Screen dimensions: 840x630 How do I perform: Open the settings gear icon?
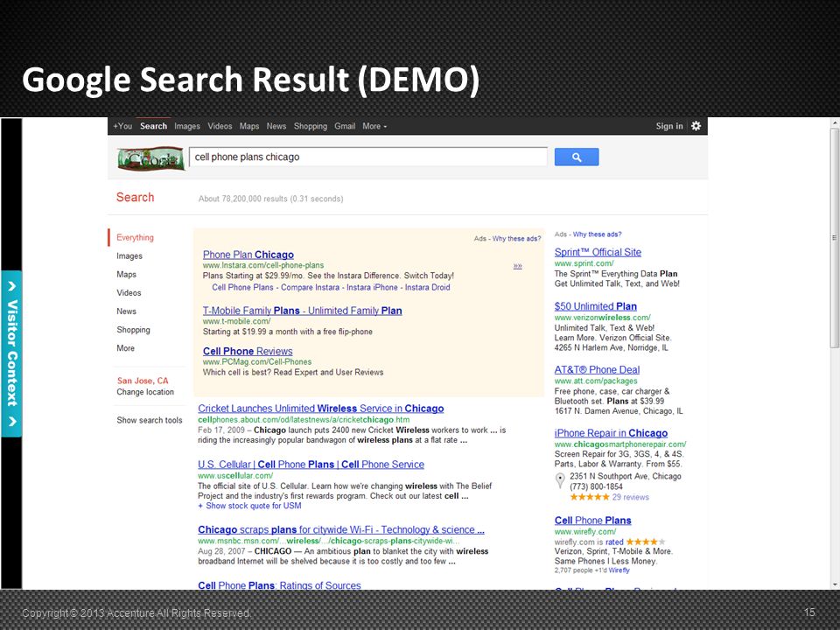coord(696,126)
